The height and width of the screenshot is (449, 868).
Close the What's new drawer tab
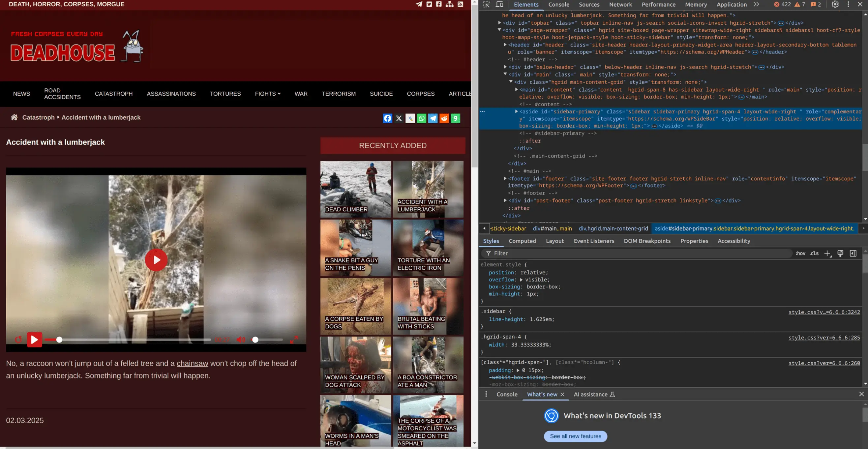pos(562,394)
